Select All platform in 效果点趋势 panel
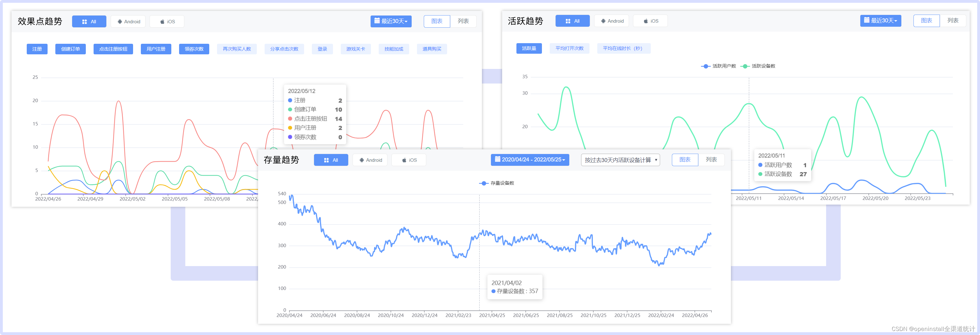980x335 pixels. point(89,22)
